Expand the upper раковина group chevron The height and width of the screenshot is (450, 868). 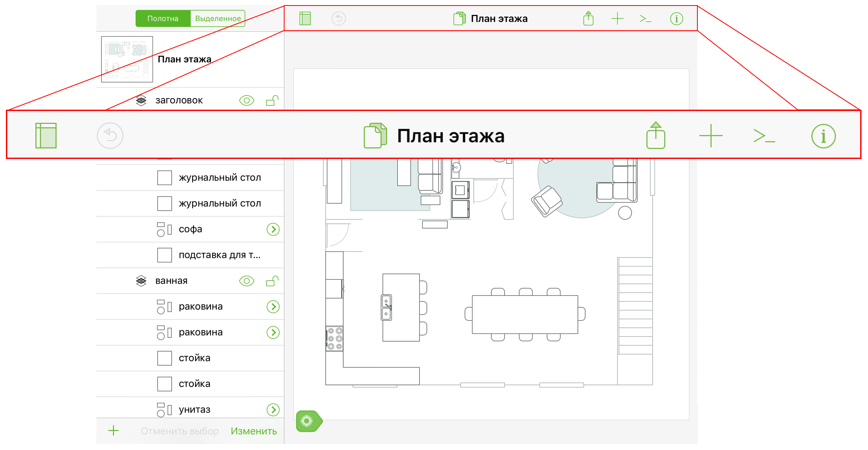click(273, 307)
